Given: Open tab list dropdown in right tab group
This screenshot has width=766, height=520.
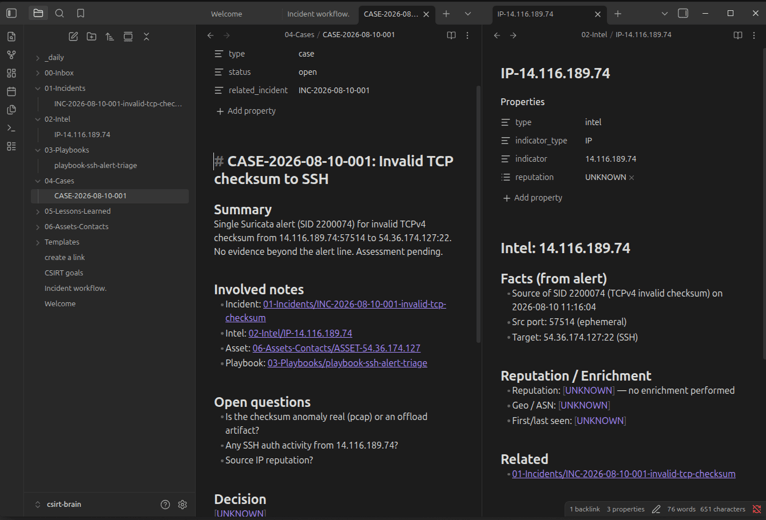Looking at the screenshot, I should click(x=664, y=14).
